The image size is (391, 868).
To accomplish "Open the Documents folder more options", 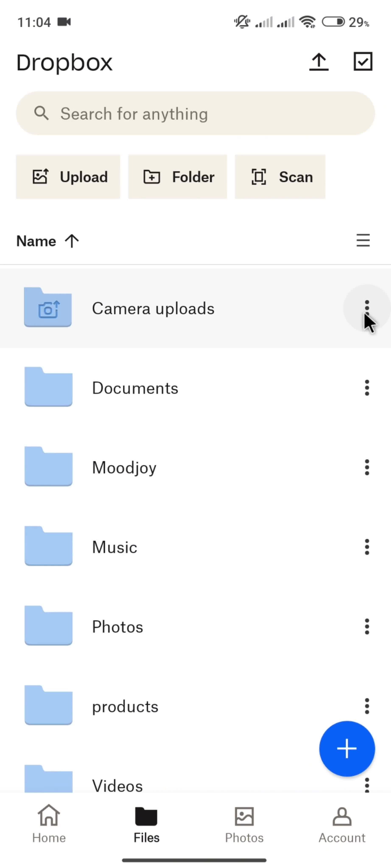I will pyautogui.click(x=367, y=388).
